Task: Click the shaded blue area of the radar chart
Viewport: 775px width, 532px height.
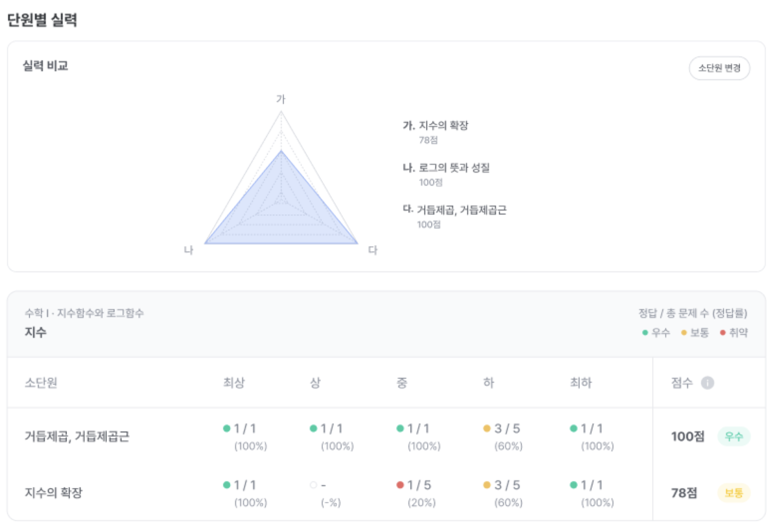Action: click(x=281, y=215)
